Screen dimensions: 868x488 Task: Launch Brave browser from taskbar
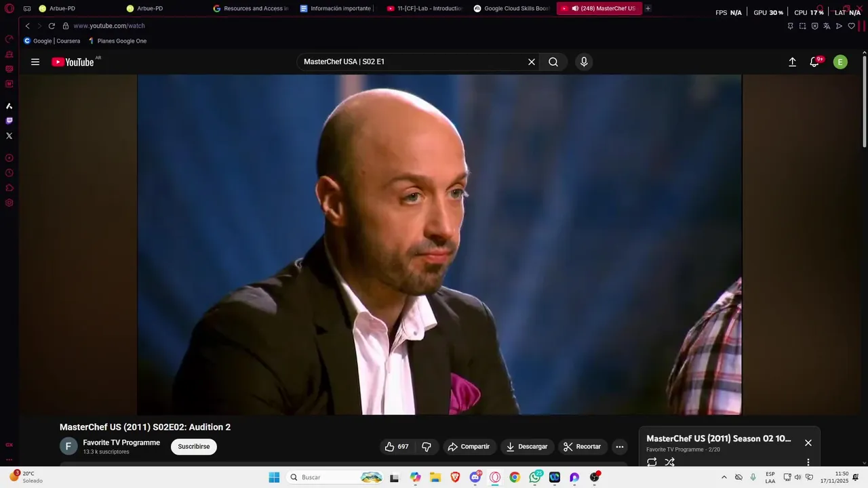[x=455, y=477]
